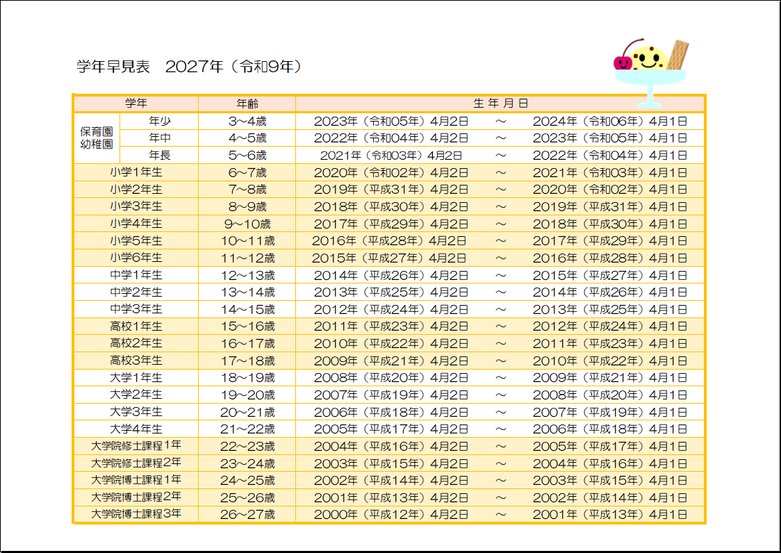
Task: Click the 小学5年生 cell
Action: (136, 241)
